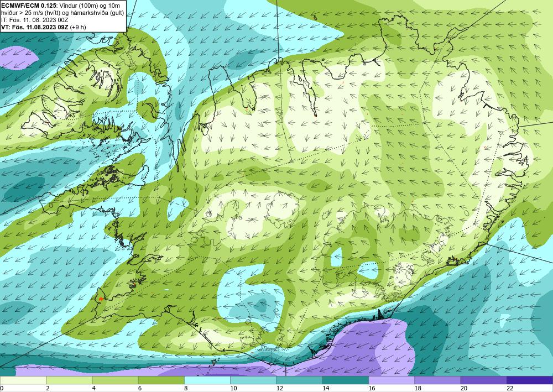Click the legend scale label '20'
The height and width of the screenshot is (392, 553).
[x=464, y=388]
